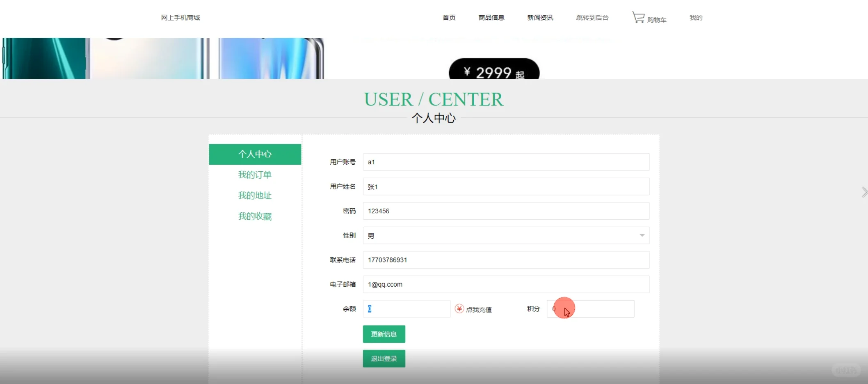Viewport: 868px width, 384px height.
Task: Switch selection to 我的收藏
Action: [x=255, y=216]
